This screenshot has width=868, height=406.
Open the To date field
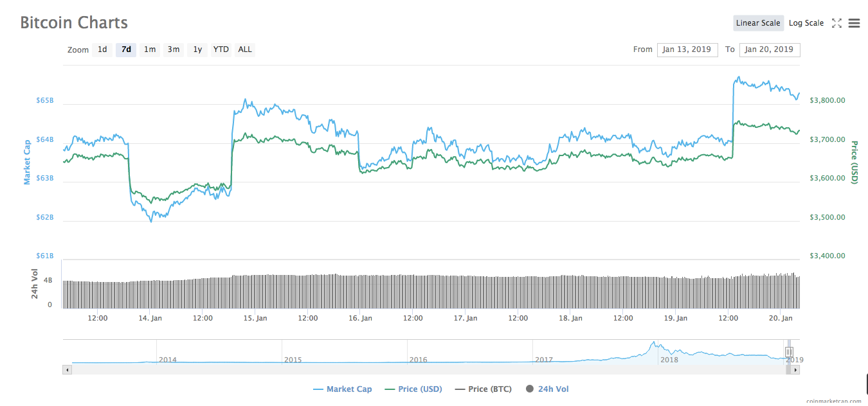(x=770, y=49)
